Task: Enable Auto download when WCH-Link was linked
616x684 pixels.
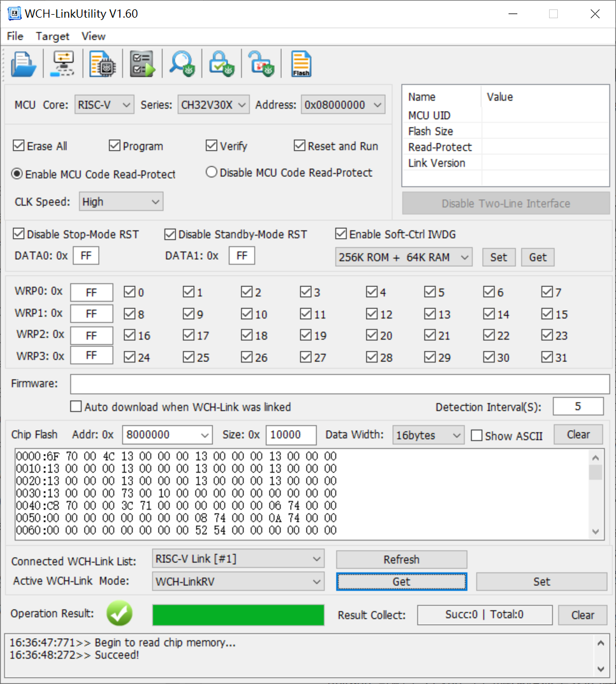Action: point(76,407)
